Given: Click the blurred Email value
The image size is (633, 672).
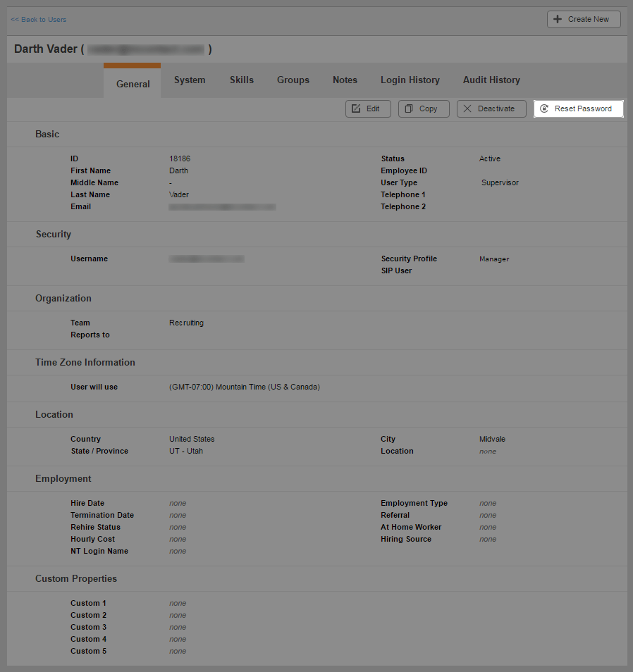Looking at the screenshot, I should click(x=222, y=207).
